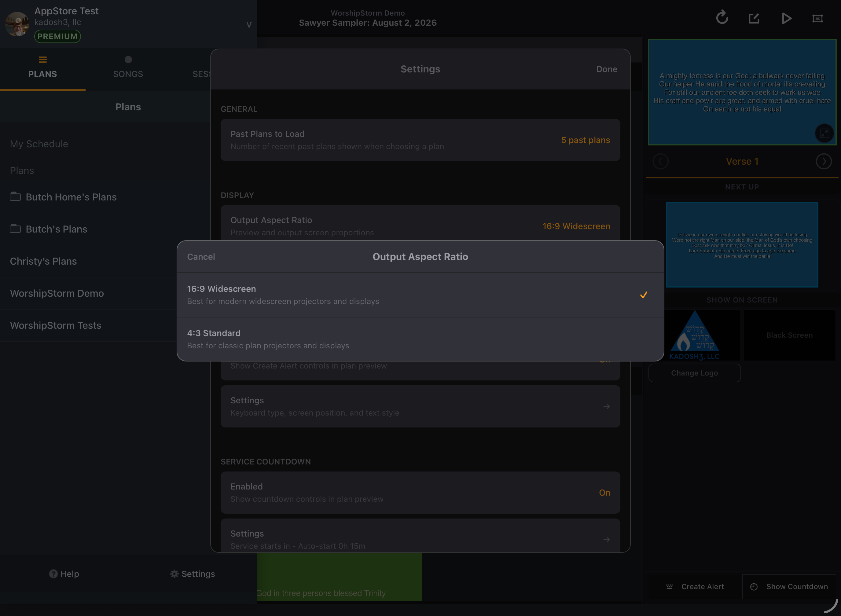The image size is (841, 616).
Task: Expand the live slide preview to fullscreen
Action: (x=824, y=133)
